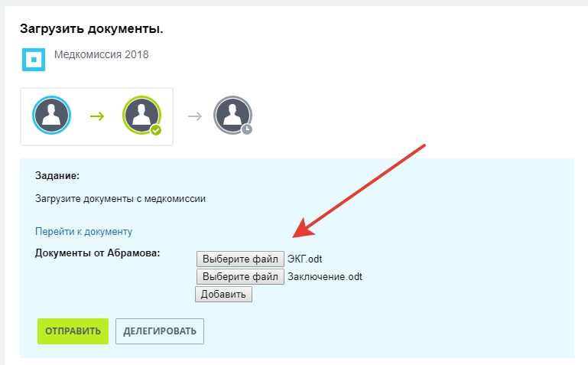Submit the task with 'ОТПРАВИТЬ'
This screenshot has height=365, width=588.
(73, 331)
